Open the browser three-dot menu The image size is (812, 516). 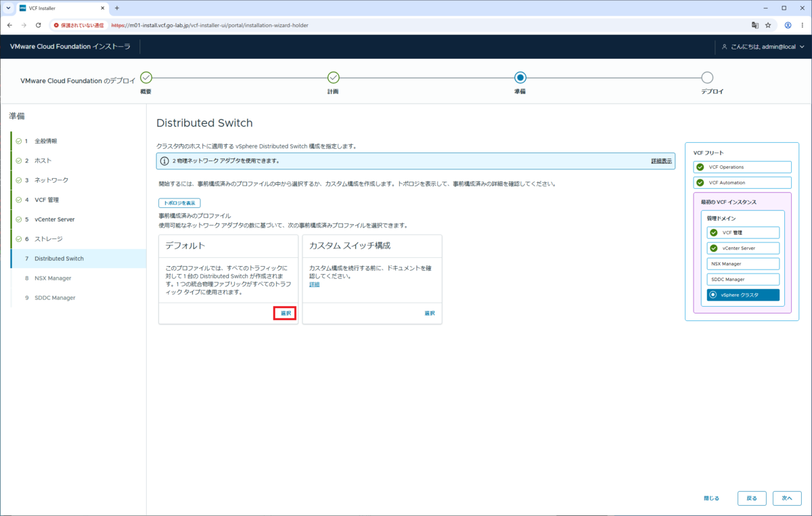803,25
